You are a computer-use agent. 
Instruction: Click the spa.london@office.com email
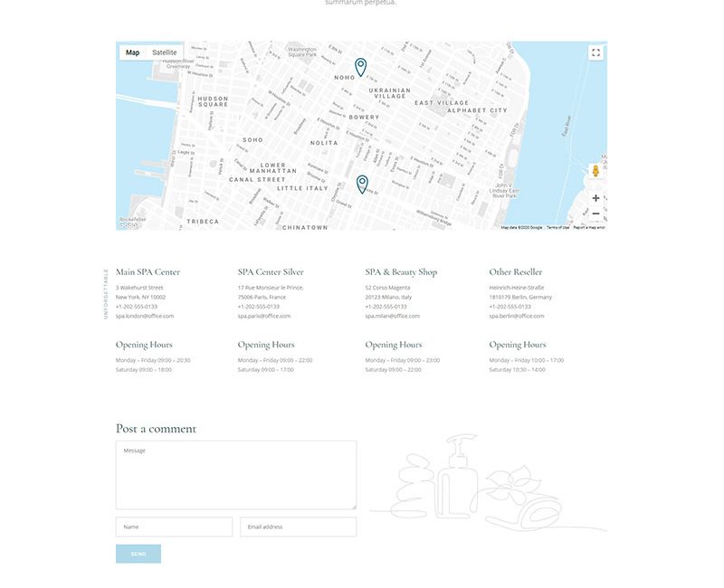[145, 316]
